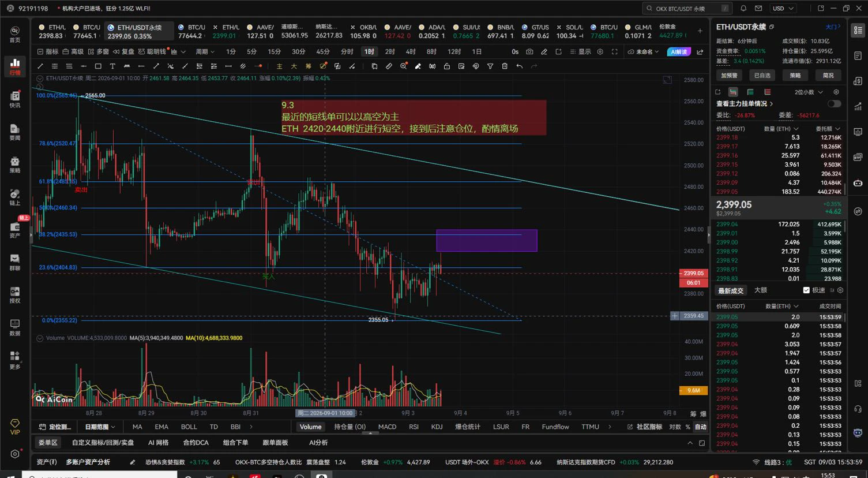Open the 数量 (ETH) unit dropdown in order book
This screenshot has width=868, height=478.
tap(781, 129)
